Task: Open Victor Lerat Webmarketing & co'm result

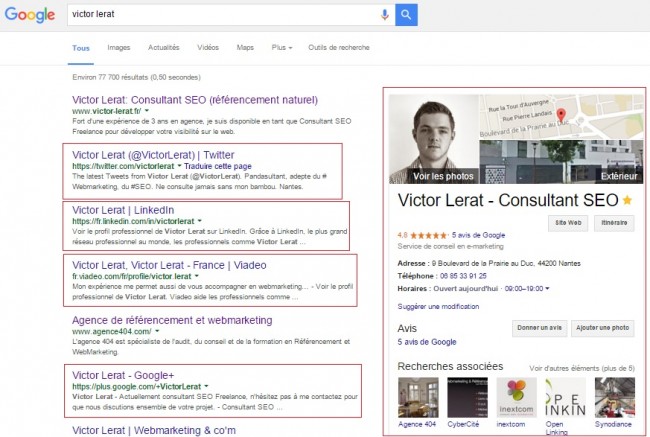Action: [x=154, y=431]
